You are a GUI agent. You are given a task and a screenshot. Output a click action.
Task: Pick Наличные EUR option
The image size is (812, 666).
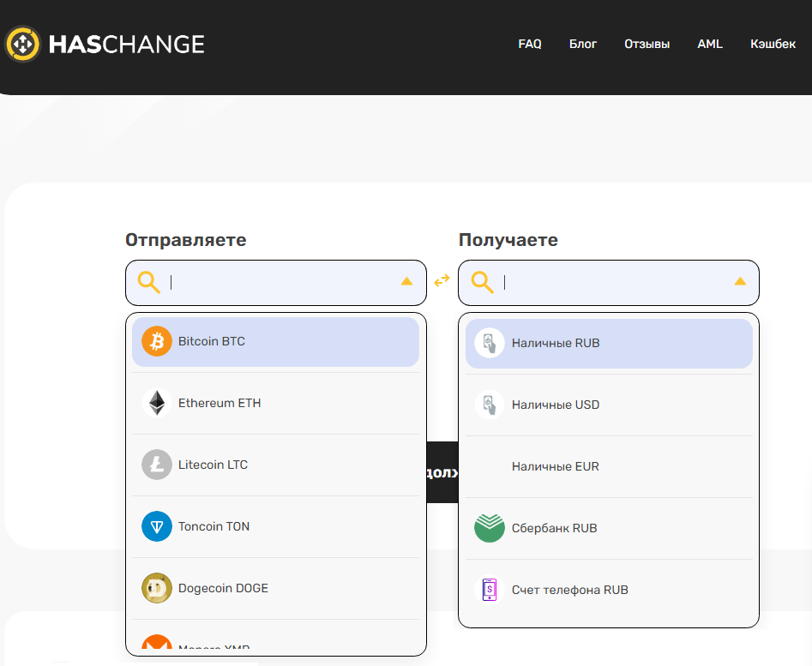tap(609, 466)
